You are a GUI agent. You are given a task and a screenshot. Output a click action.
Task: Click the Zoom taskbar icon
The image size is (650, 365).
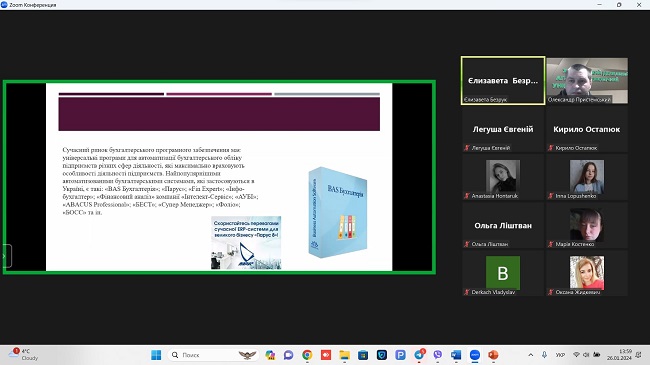(x=475, y=355)
